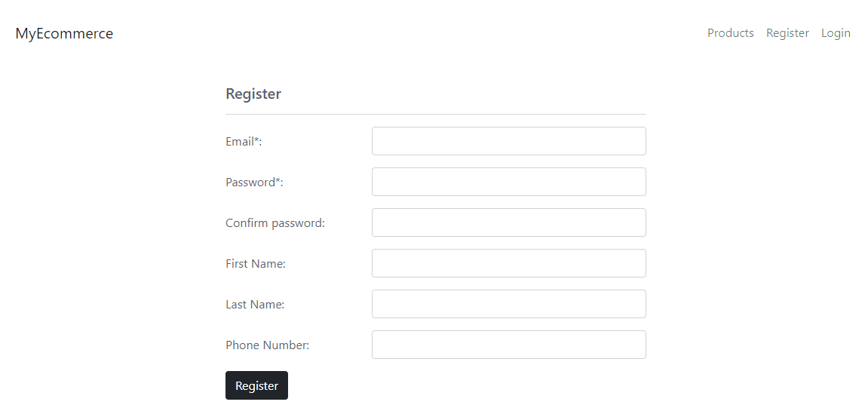Focus the First Name text box
This screenshot has width=868, height=411.
(x=509, y=263)
